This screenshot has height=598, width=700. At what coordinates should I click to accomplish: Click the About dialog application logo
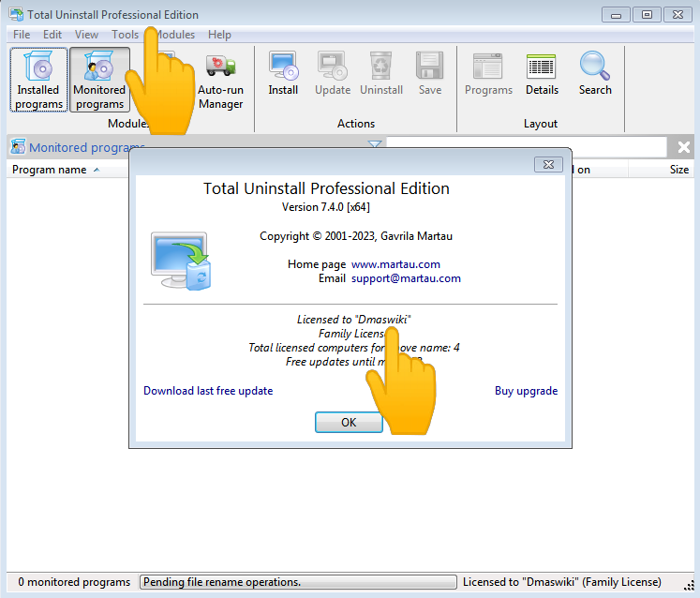click(x=181, y=261)
